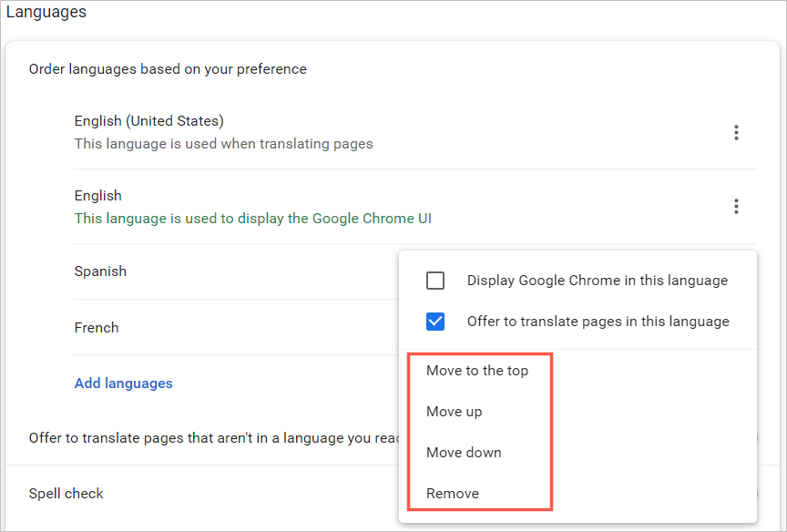787x532 pixels.
Task: Click the used when translating pages note
Action: (x=223, y=143)
